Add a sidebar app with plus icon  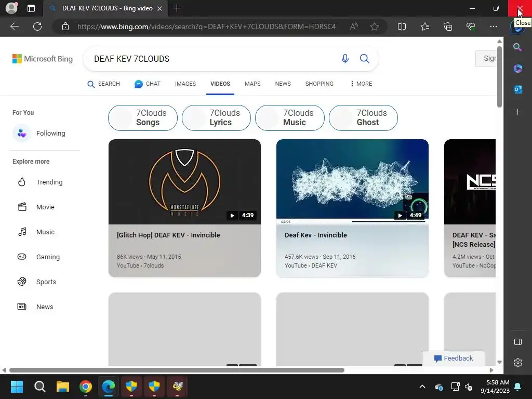[517, 112]
